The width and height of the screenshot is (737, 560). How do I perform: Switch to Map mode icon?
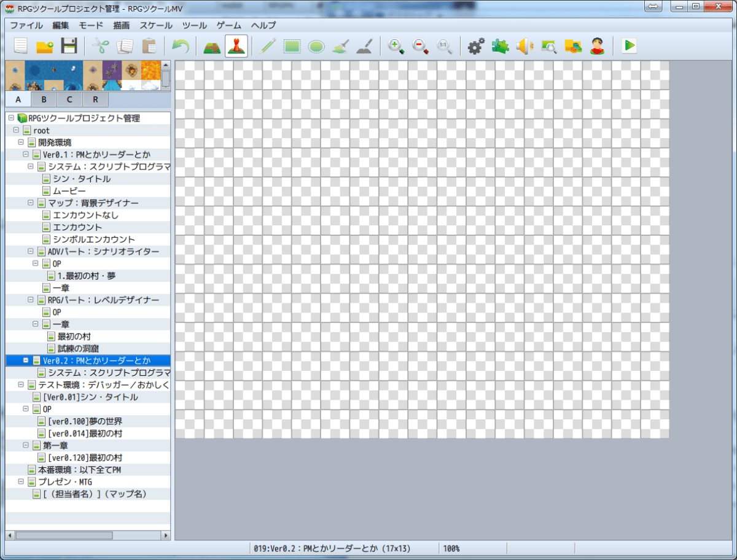click(212, 46)
